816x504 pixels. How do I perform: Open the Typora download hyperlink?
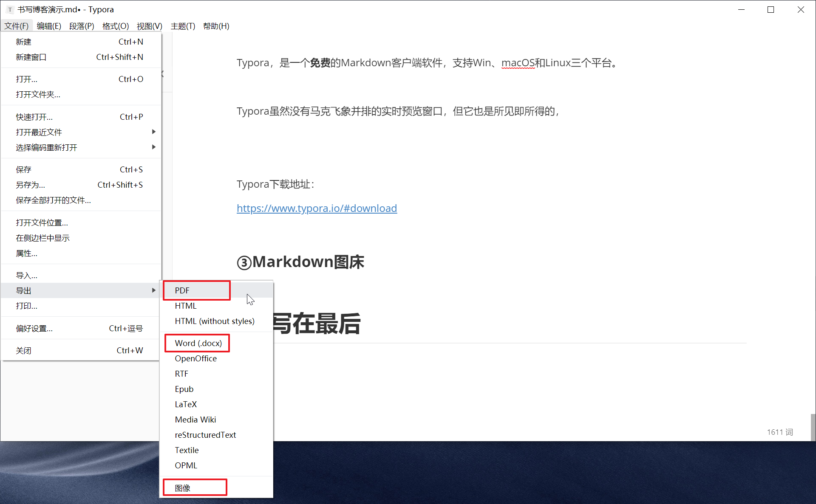click(x=317, y=208)
